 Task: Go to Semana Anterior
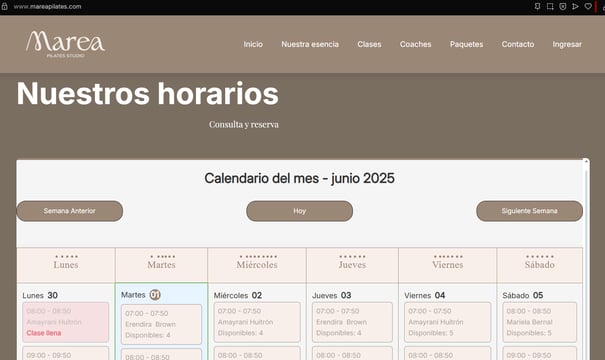coord(69,211)
